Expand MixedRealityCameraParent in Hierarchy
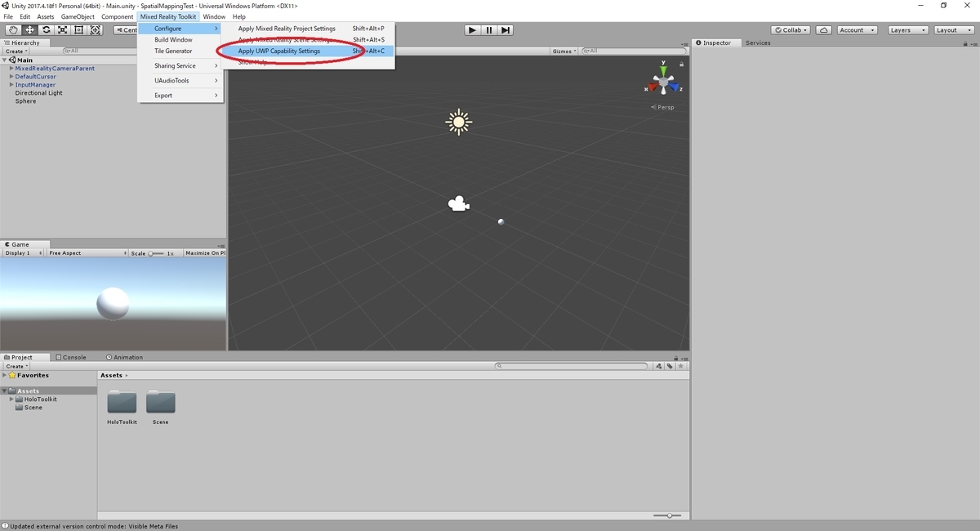 (11, 69)
